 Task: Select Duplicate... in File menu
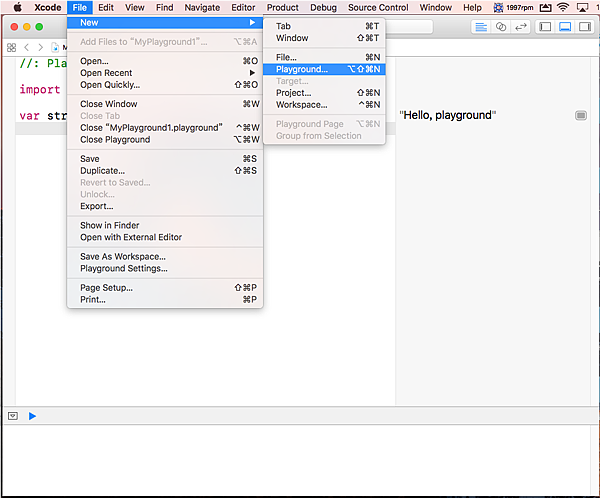pyautogui.click(x=165, y=171)
